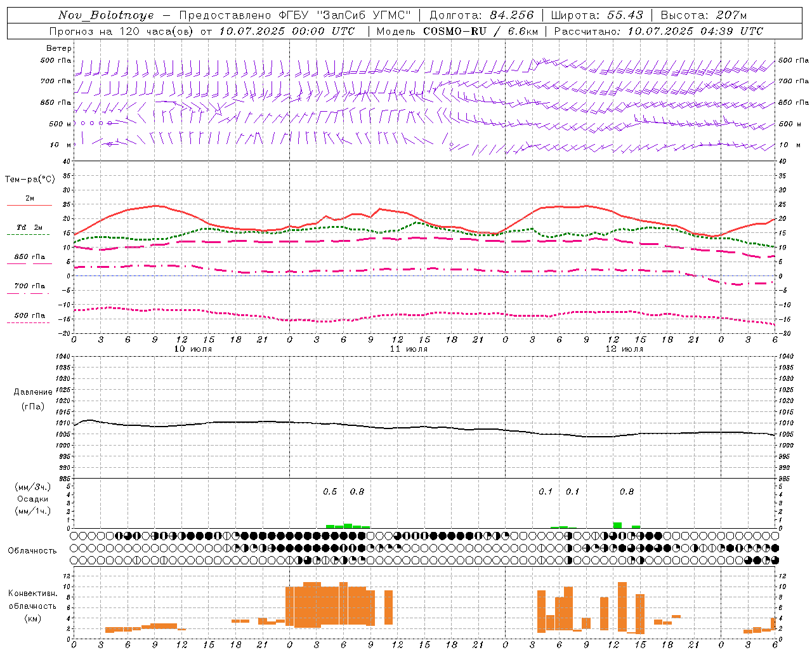The image size is (812, 650).
Task: Click the Долгота: 84.256 longitude value
Action: [x=481, y=15]
